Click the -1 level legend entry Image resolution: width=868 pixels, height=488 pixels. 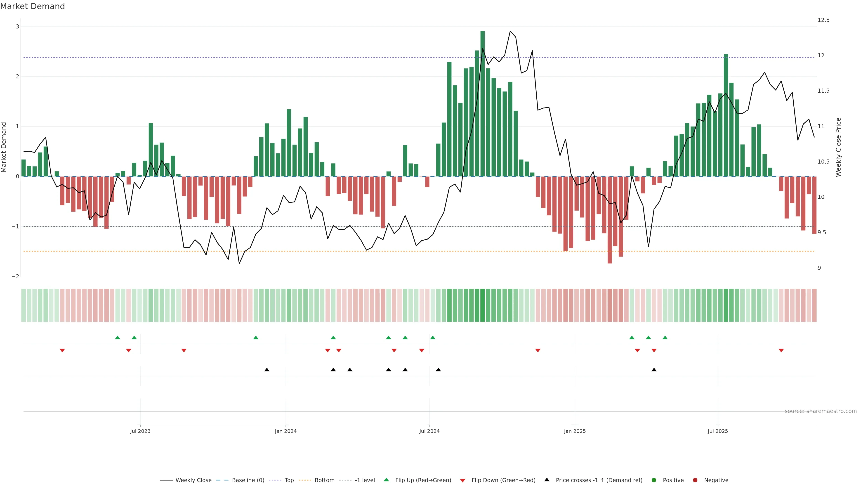coord(365,480)
